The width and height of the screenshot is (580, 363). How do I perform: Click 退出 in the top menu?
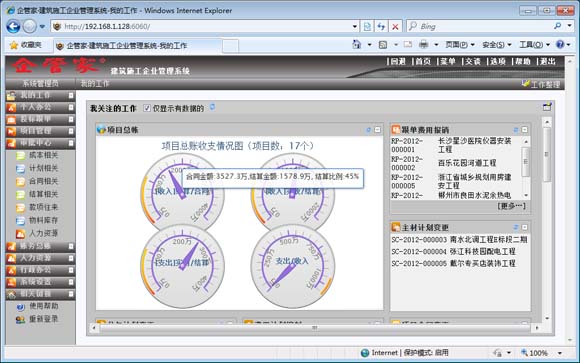[x=547, y=61]
